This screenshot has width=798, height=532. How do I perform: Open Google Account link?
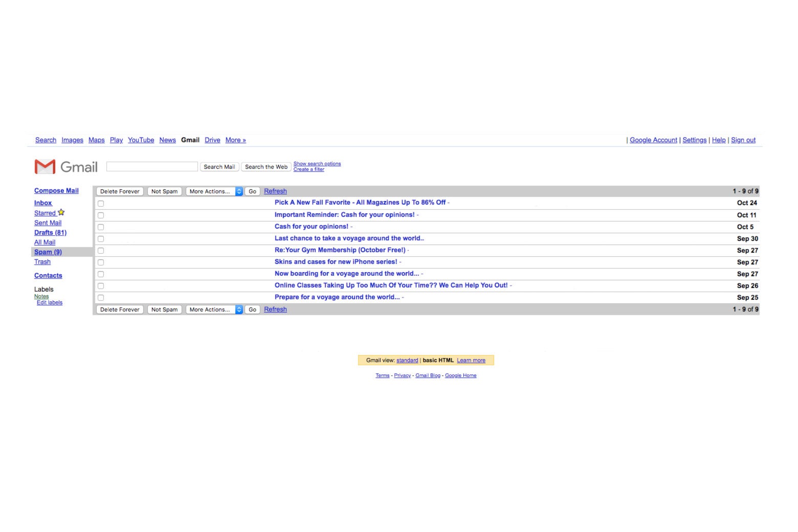[x=653, y=140]
